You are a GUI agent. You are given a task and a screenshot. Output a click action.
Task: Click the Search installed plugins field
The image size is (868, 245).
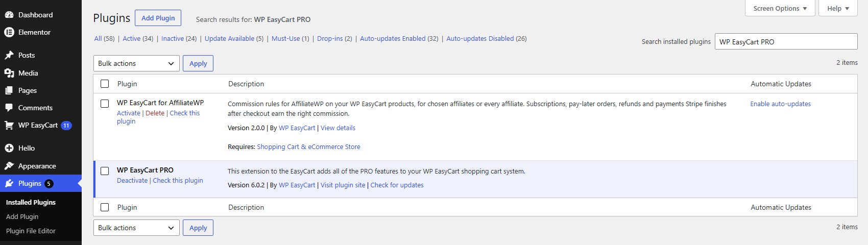[x=786, y=42]
